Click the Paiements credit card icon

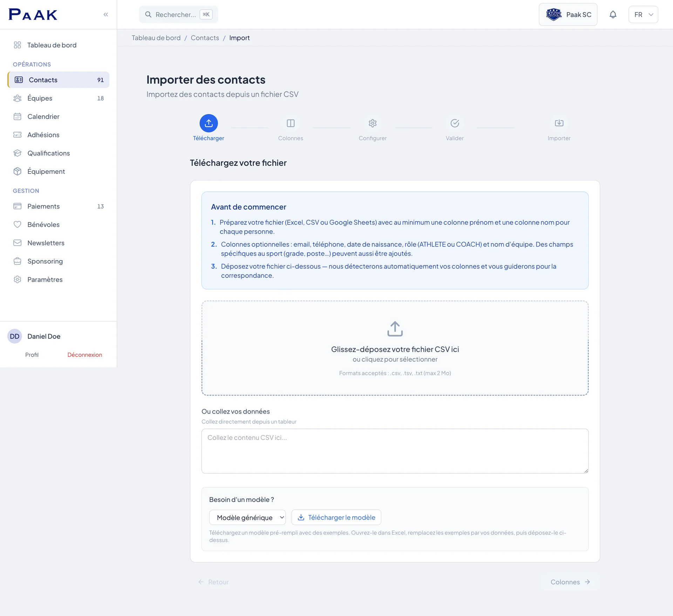click(17, 206)
